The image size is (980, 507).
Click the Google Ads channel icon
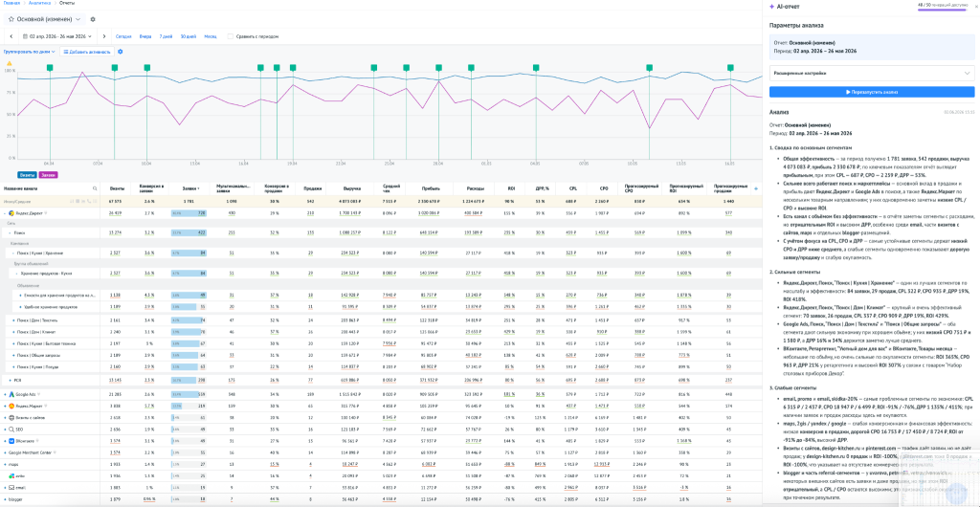pos(11,394)
